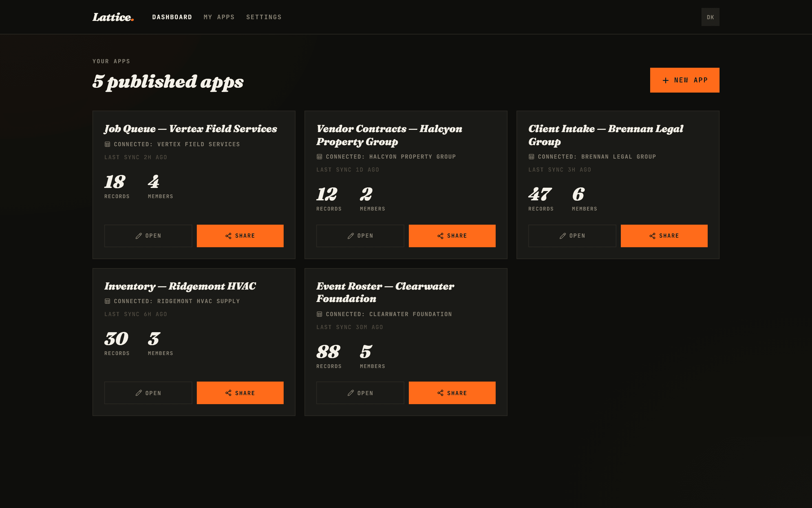Click share icon on Event Roster card
The image size is (812, 508).
coord(441,393)
